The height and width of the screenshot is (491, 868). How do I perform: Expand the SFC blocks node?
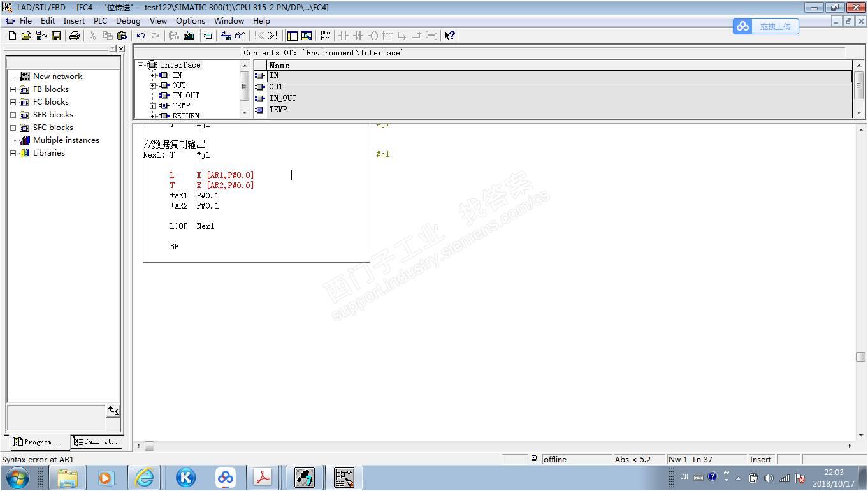(x=13, y=128)
